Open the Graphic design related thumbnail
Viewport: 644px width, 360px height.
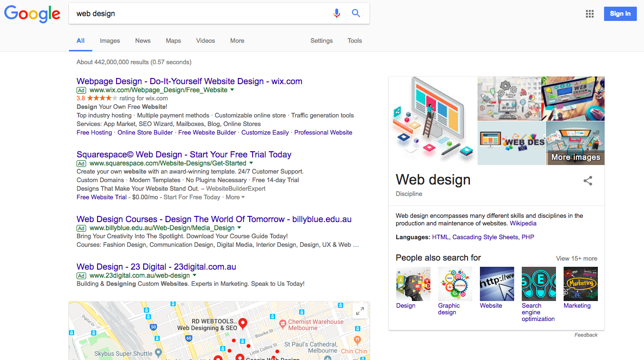coord(455,284)
